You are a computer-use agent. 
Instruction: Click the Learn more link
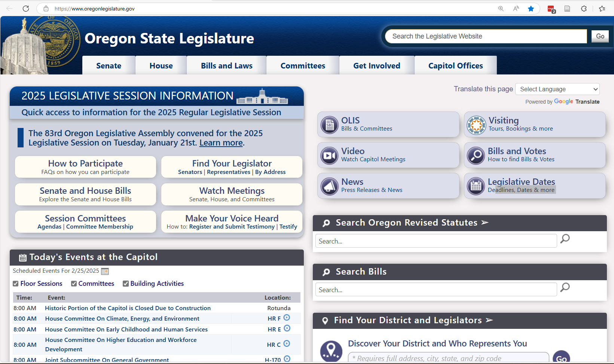click(221, 143)
